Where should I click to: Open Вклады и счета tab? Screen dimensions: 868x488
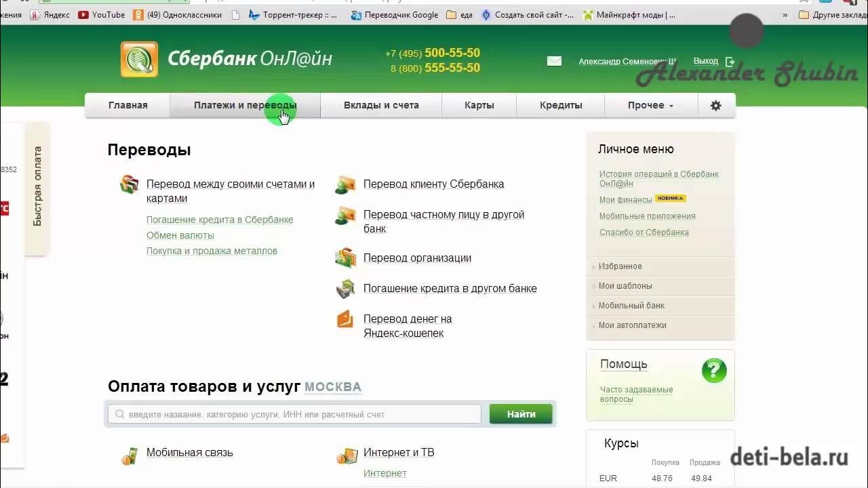click(x=381, y=106)
